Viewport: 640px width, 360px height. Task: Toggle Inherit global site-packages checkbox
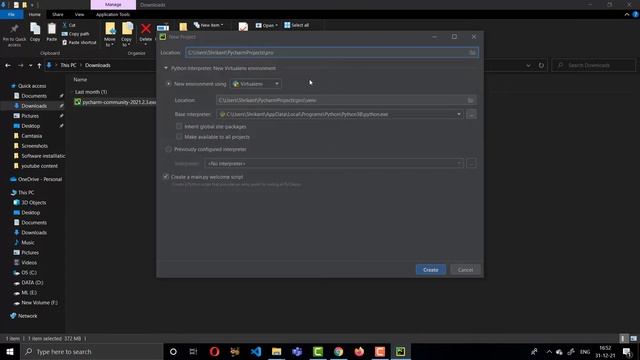coord(179,127)
